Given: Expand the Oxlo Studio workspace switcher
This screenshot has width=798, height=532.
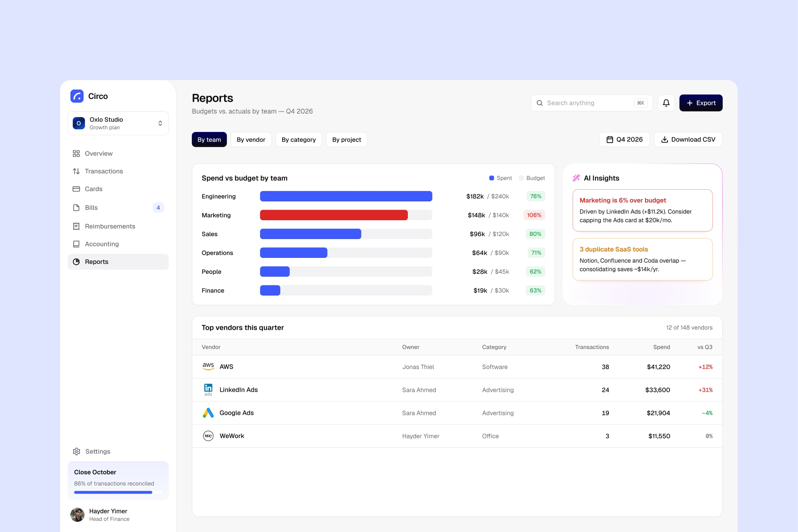Looking at the screenshot, I should tap(118, 123).
